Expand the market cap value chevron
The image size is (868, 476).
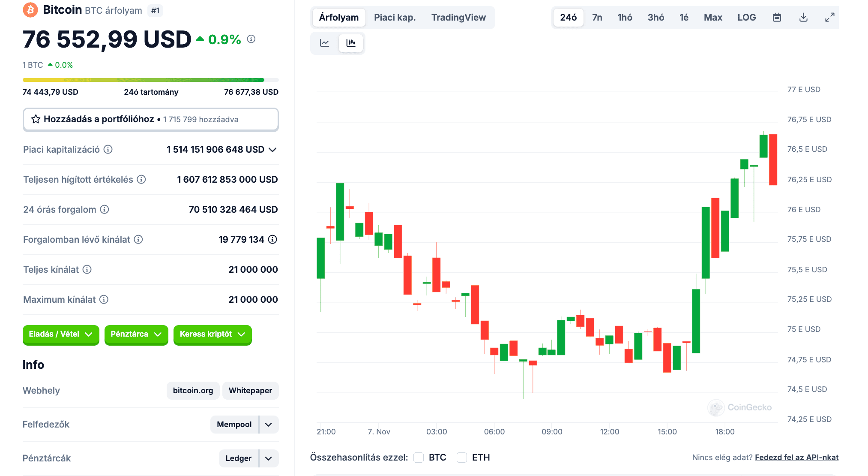[x=272, y=150]
